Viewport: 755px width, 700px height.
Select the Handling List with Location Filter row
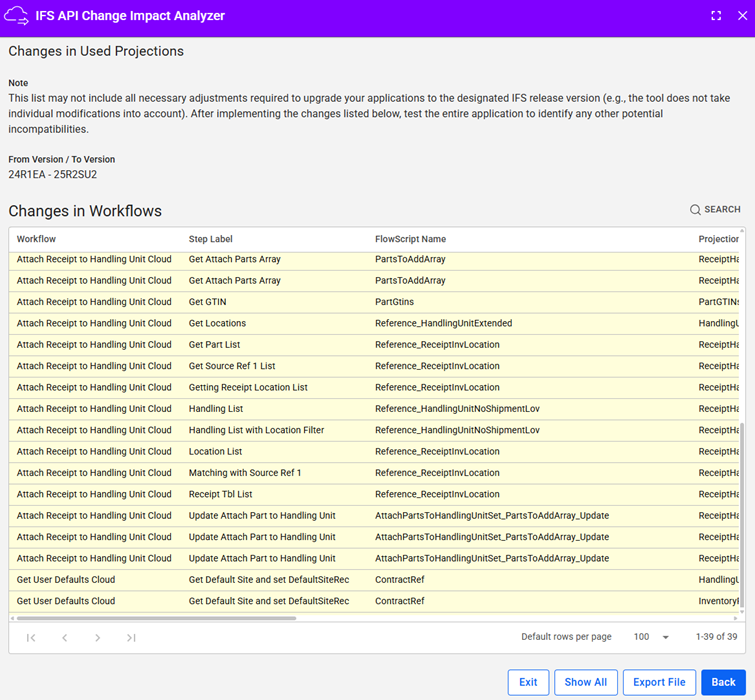(x=256, y=430)
